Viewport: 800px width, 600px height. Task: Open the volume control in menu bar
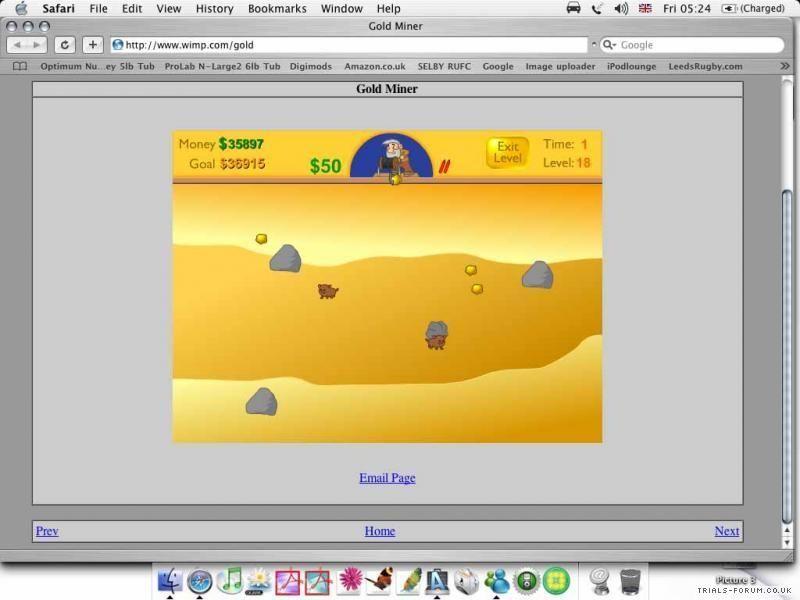pyautogui.click(x=621, y=8)
